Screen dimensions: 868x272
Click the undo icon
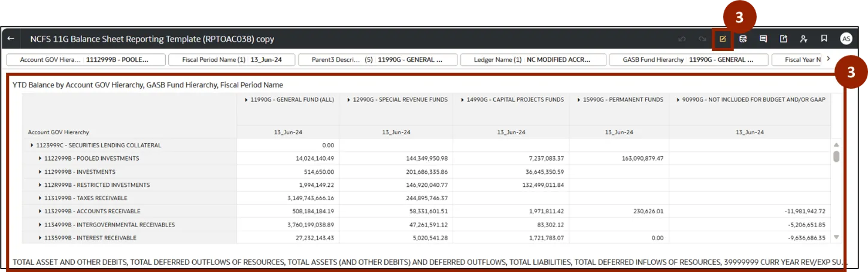(682, 39)
